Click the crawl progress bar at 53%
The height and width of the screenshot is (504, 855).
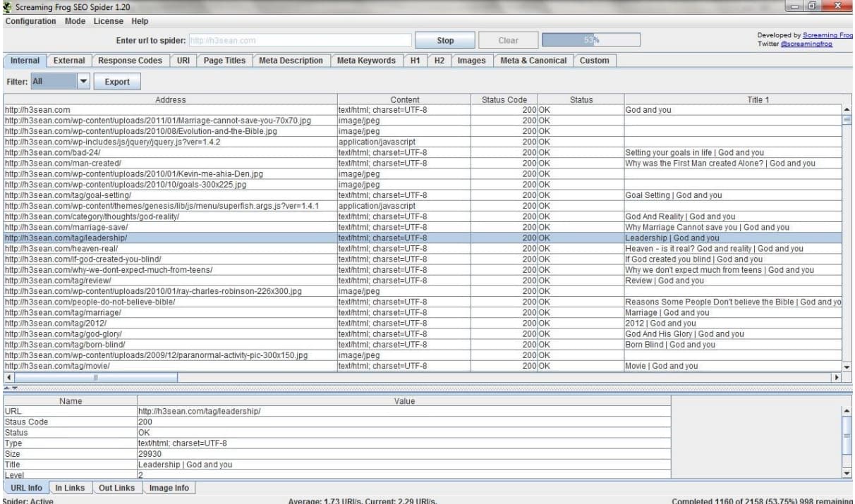(x=590, y=40)
